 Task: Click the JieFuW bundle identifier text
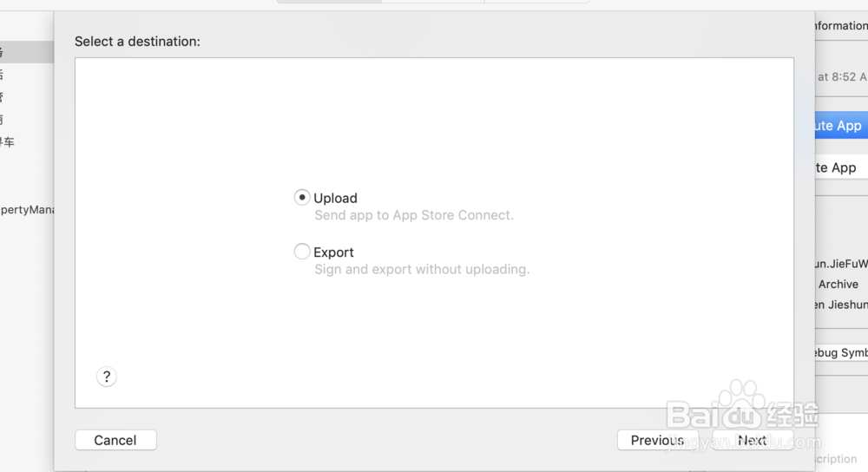pyautogui.click(x=840, y=263)
